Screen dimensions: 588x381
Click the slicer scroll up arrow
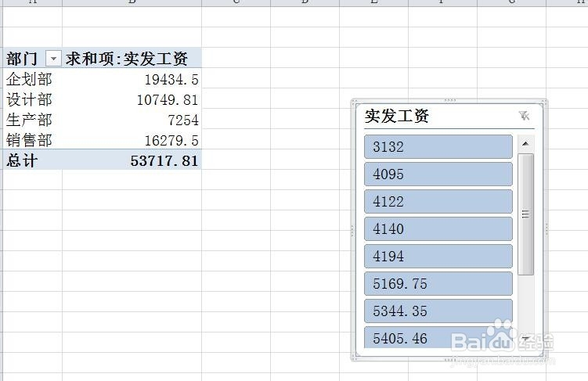(x=525, y=143)
